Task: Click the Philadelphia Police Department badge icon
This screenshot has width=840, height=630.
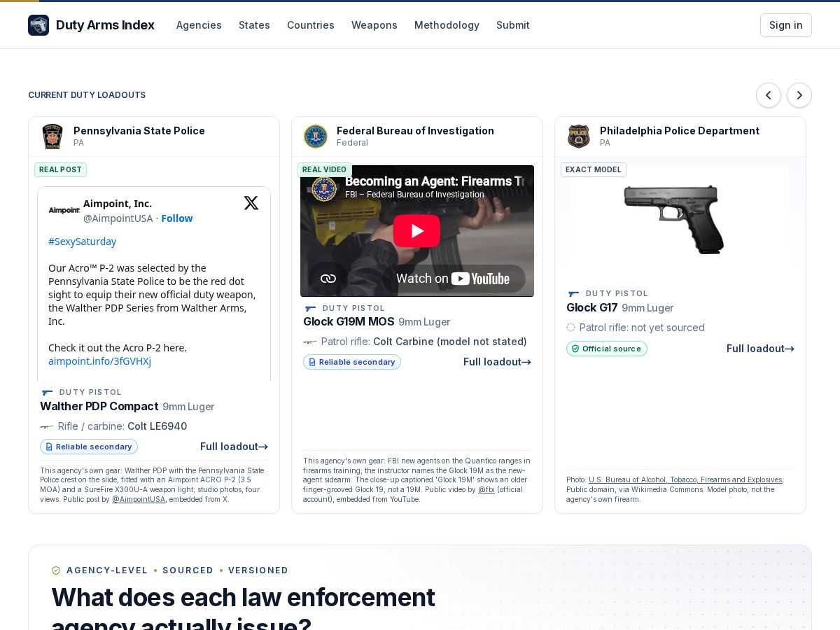Action: click(x=579, y=136)
